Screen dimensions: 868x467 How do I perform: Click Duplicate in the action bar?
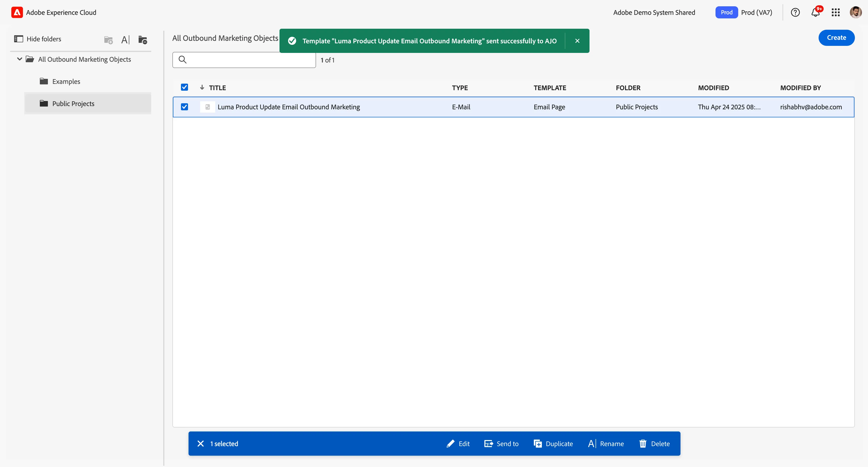coord(553,444)
